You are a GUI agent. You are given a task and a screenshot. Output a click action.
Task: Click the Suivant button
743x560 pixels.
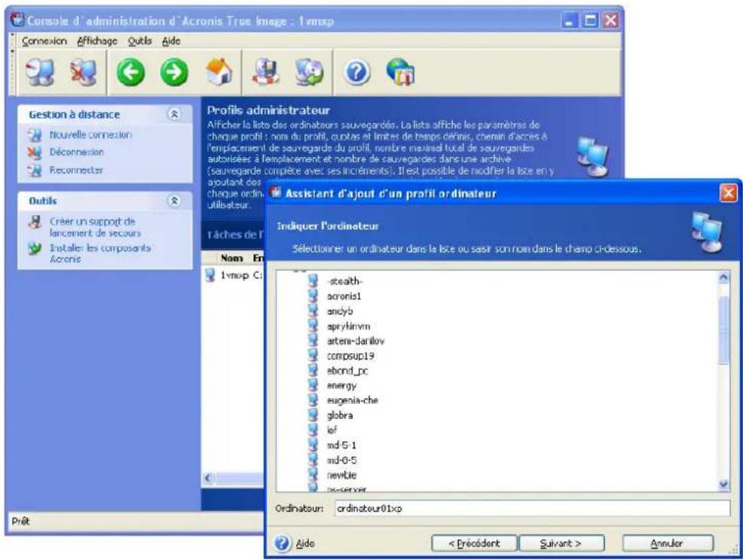[561, 543]
